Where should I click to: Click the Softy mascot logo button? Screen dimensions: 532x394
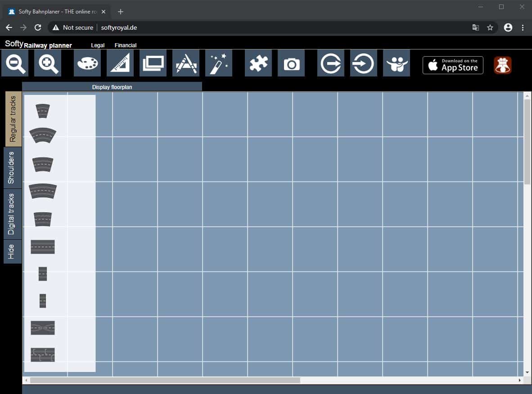pyautogui.click(x=502, y=65)
